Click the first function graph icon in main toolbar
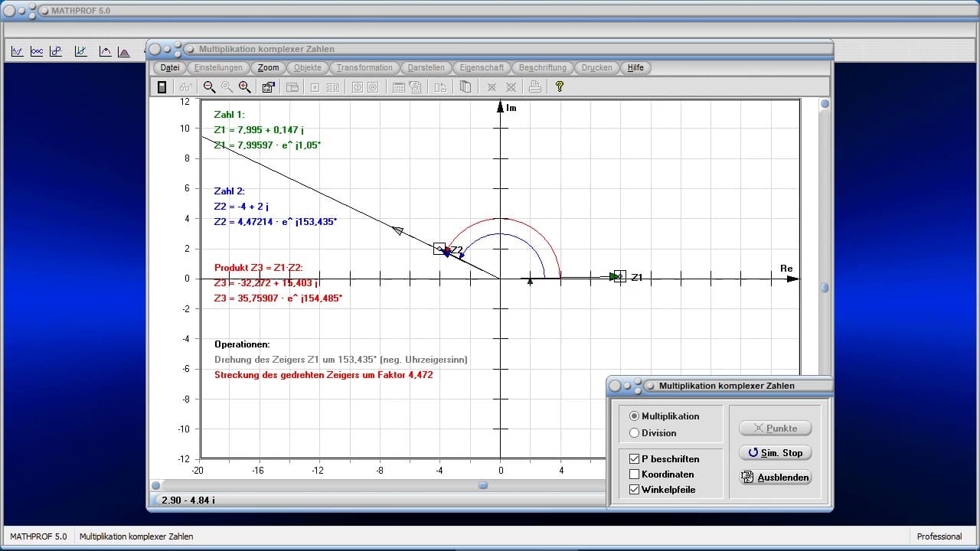The height and width of the screenshot is (551, 980). coord(17,52)
